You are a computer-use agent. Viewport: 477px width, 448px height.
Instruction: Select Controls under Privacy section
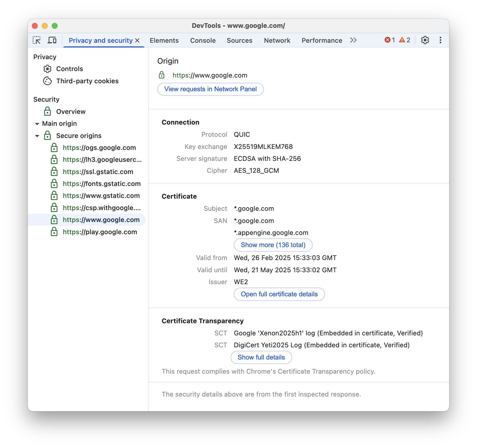coord(69,69)
